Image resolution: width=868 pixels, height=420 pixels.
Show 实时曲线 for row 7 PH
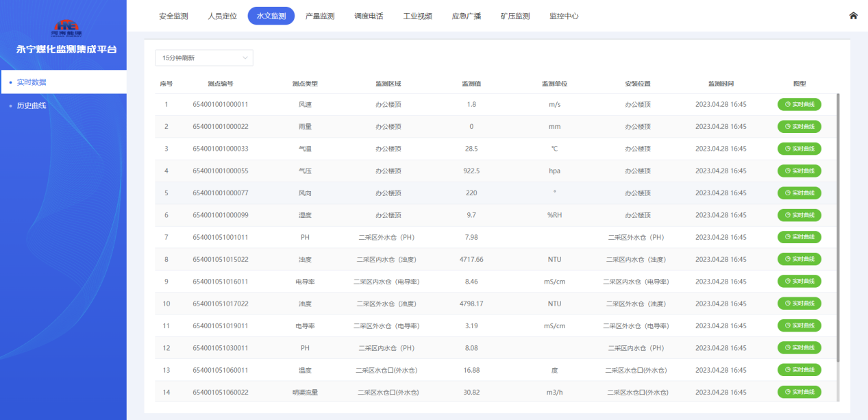pyautogui.click(x=799, y=237)
